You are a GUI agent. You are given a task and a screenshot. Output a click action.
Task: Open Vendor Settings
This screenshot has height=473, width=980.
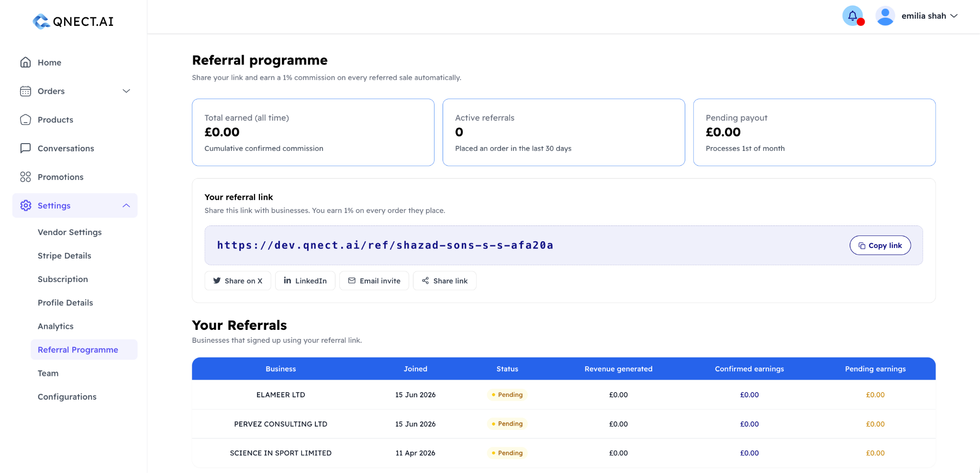70,232
